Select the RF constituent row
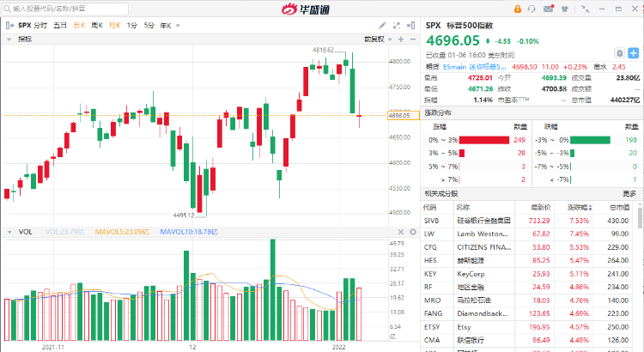Image resolution: width=644 pixels, height=352 pixels. coord(529,287)
